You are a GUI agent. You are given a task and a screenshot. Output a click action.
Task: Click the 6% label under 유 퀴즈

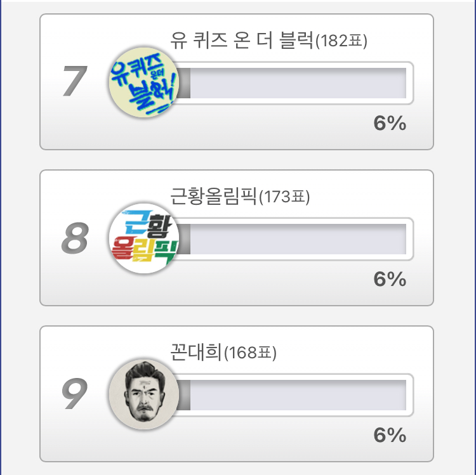pyautogui.click(x=390, y=124)
